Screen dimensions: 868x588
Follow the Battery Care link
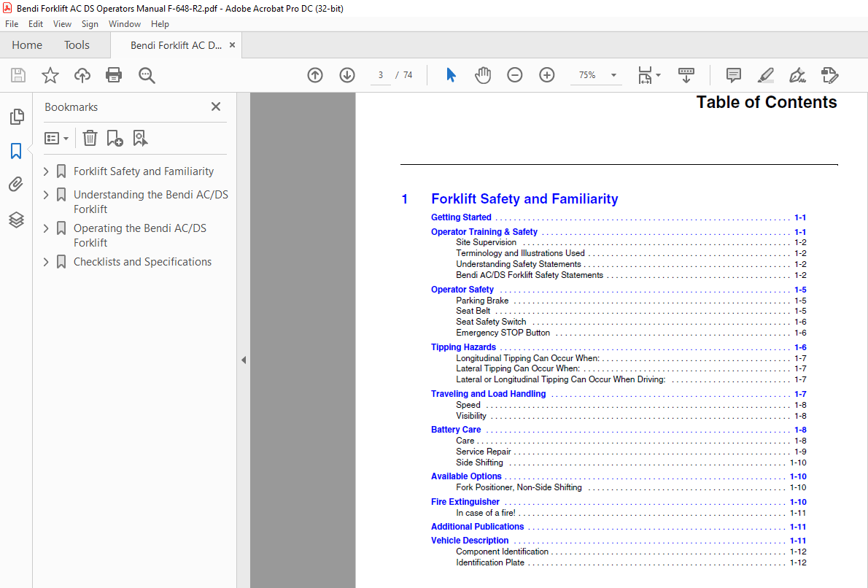coord(456,430)
